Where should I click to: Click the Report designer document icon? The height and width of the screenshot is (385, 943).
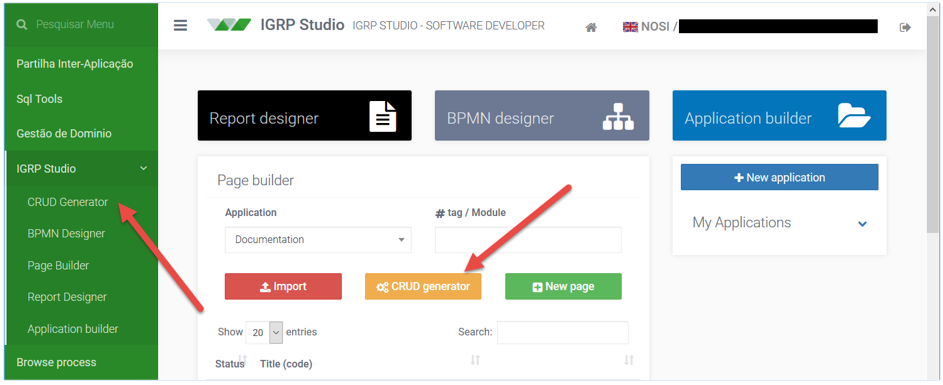coord(382,116)
